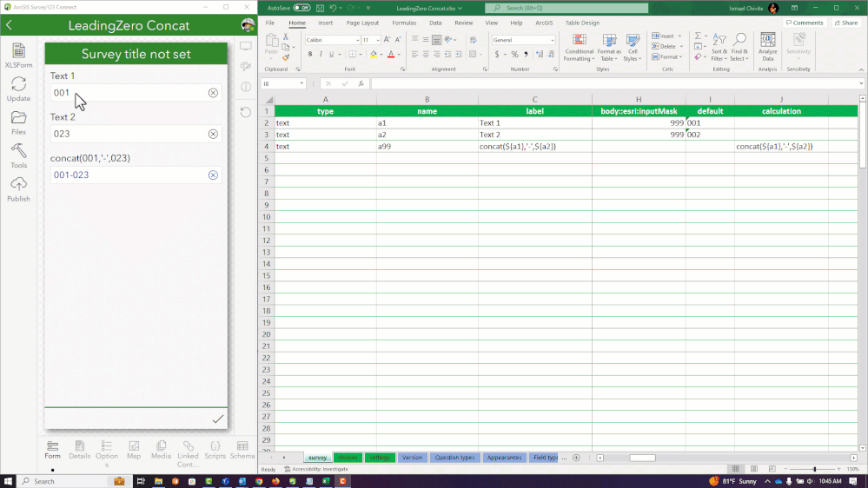
Task: Add a new sheet with plus button
Action: click(576, 458)
